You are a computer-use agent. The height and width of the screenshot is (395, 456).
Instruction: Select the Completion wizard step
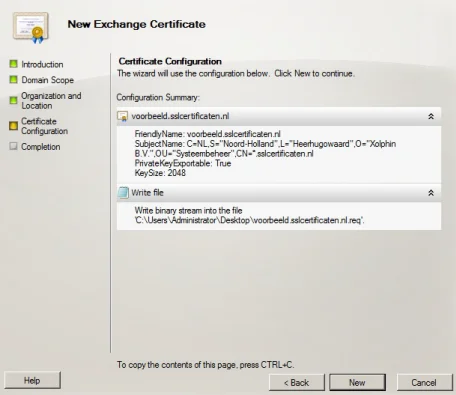[x=41, y=147]
